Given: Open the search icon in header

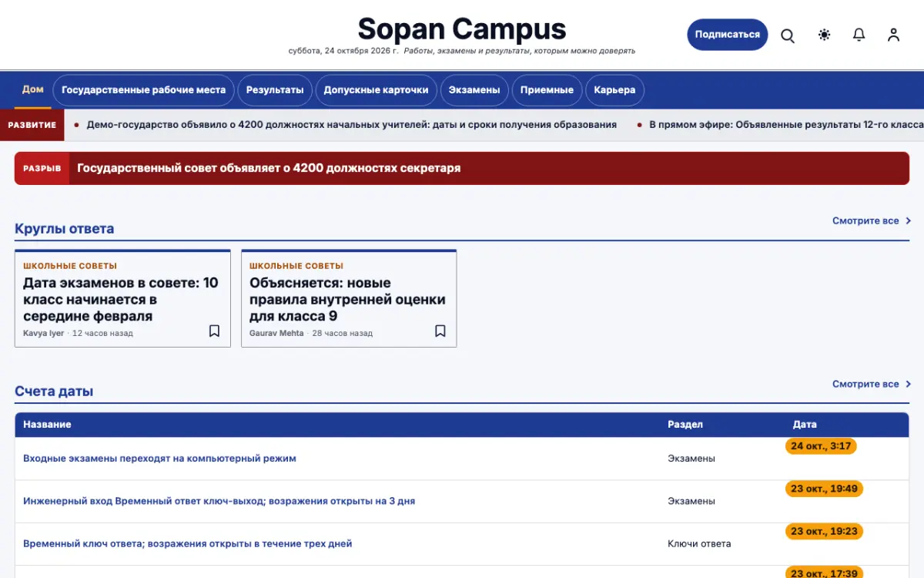Looking at the screenshot, I should 788,35.
